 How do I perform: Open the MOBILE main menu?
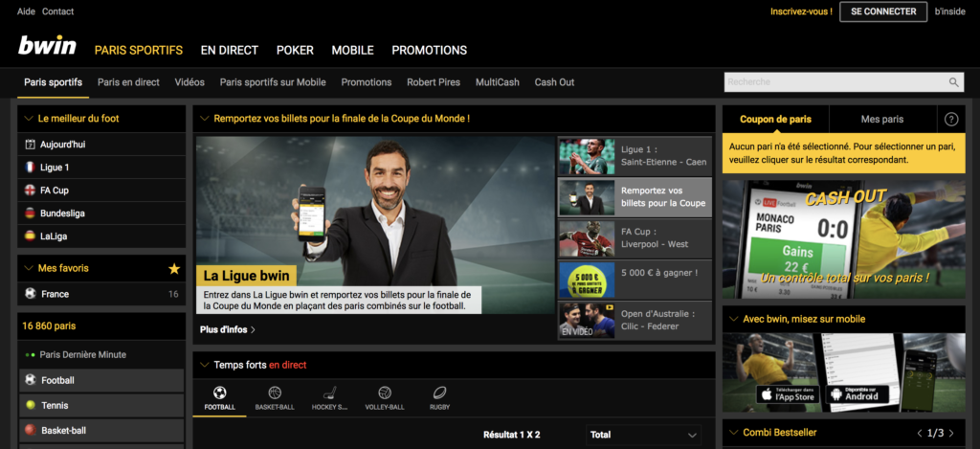[x=352, y=51]
